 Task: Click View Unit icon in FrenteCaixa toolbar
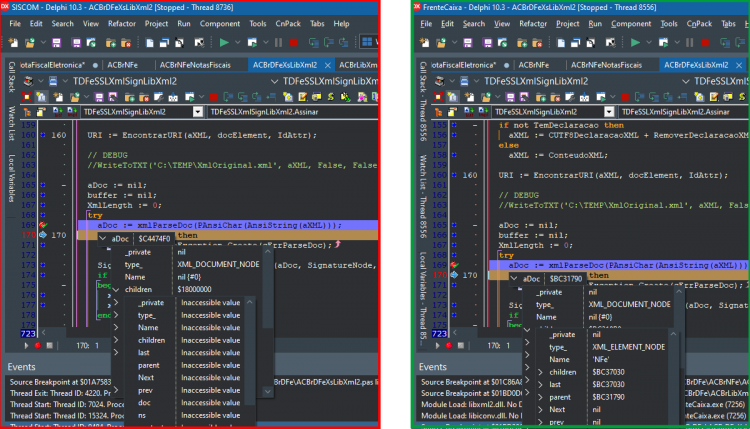click(561, 43)
